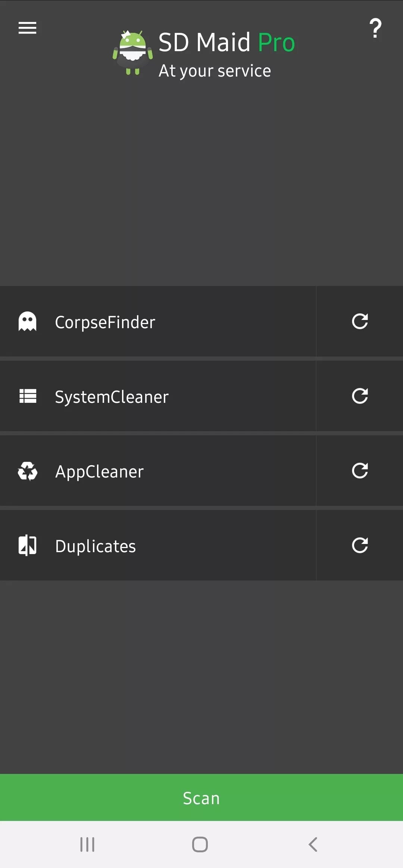Tap the SD Maid Pro title

tap(227, 42)
